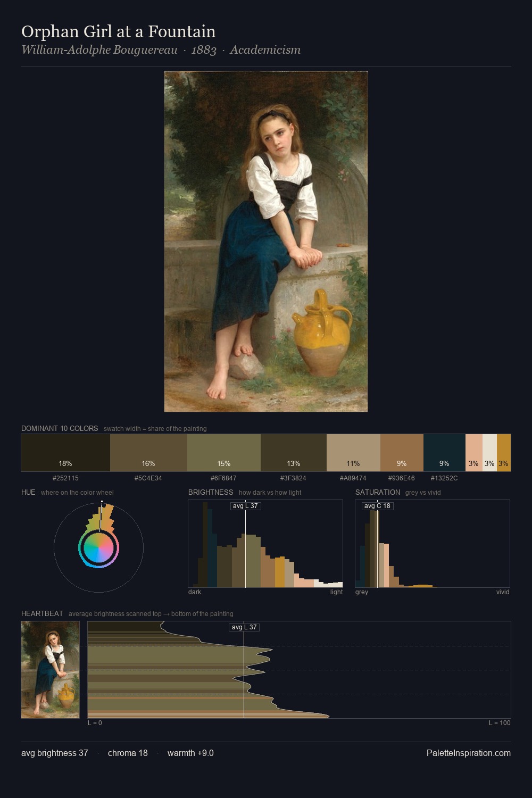Select the 16% brown swatch #5C4E34
The image size is (532, 798).
(x=148, y=453)
